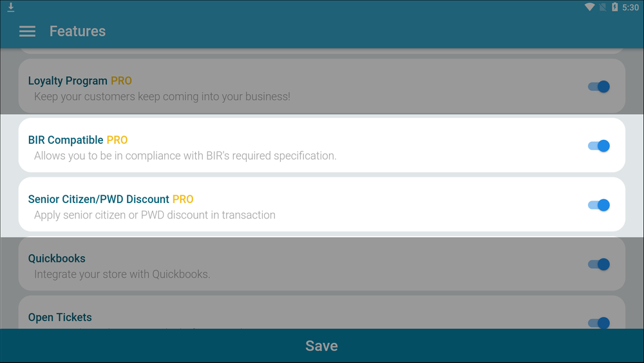Tap the Features page title
This screenshot has width=644, height=363.
coord(77,32)
